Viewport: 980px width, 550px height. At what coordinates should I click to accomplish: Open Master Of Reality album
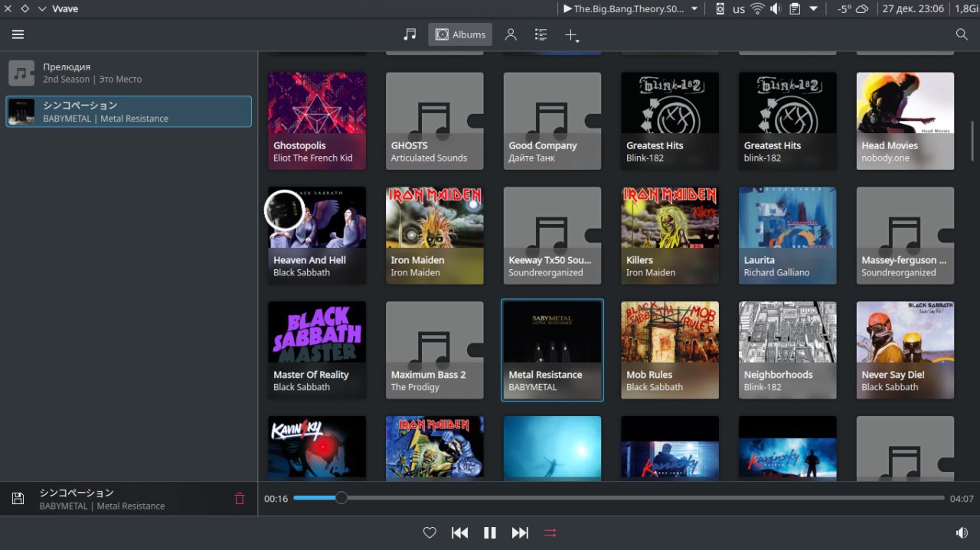click(x=317, y=350)
